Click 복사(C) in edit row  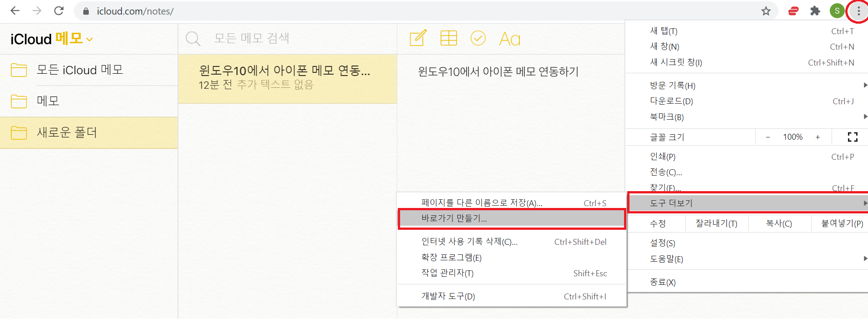pyautogui.click(x=779, y=223)
